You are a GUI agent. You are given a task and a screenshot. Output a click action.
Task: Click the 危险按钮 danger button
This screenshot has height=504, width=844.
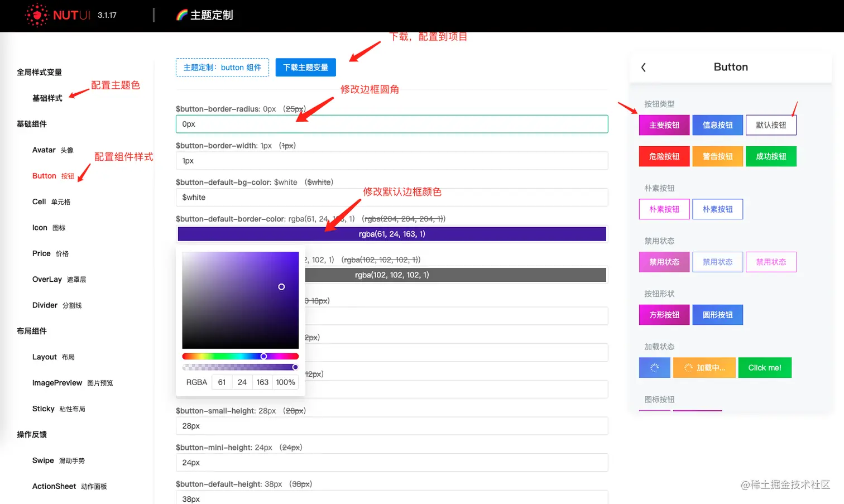pyautogui.click(x=664, y=156)
